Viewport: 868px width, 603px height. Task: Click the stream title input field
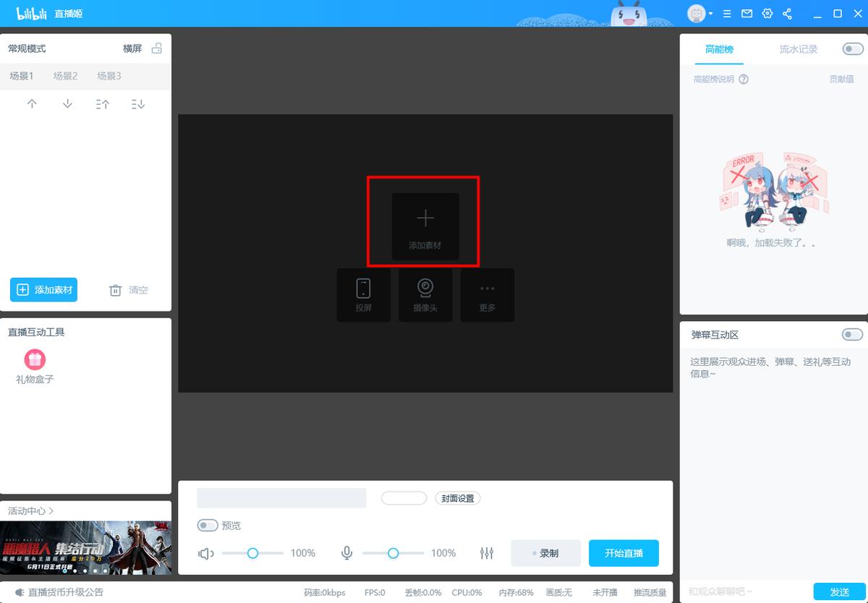[x=281, y=498]
